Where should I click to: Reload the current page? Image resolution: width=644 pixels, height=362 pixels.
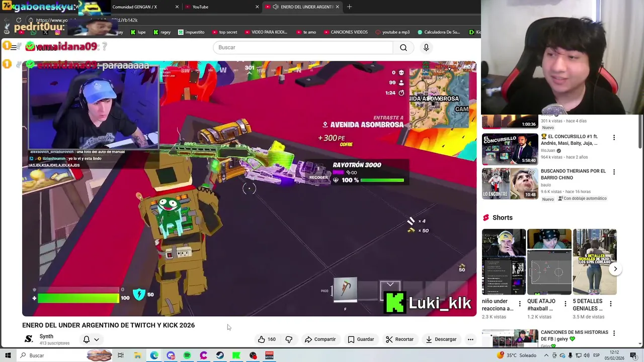(x=19, y=20)
